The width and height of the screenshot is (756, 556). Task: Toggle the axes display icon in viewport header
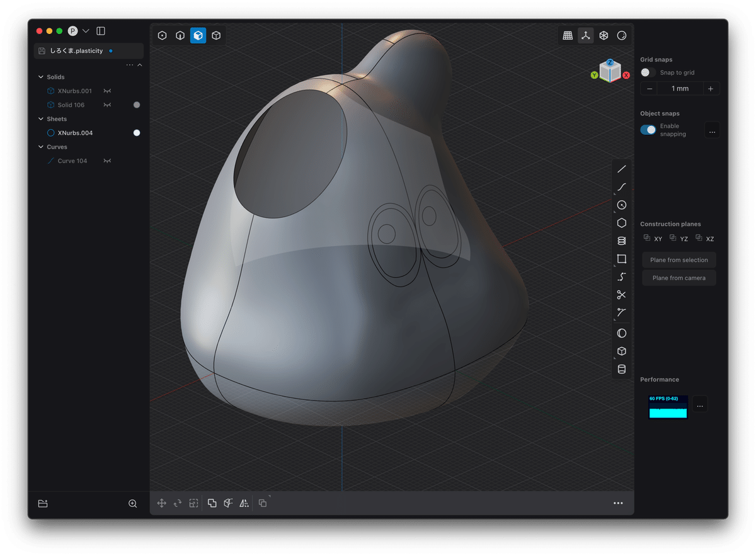[x=586, y=36]
